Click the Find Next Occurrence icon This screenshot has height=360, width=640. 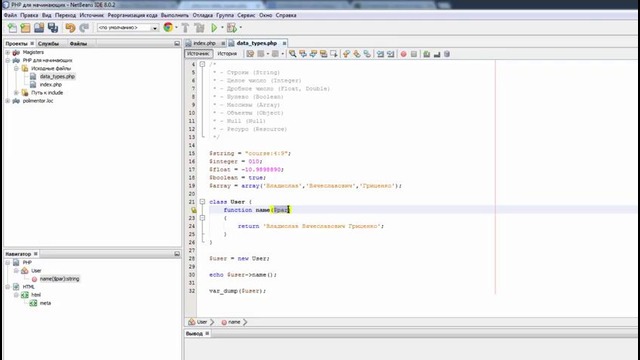(313, 54)
